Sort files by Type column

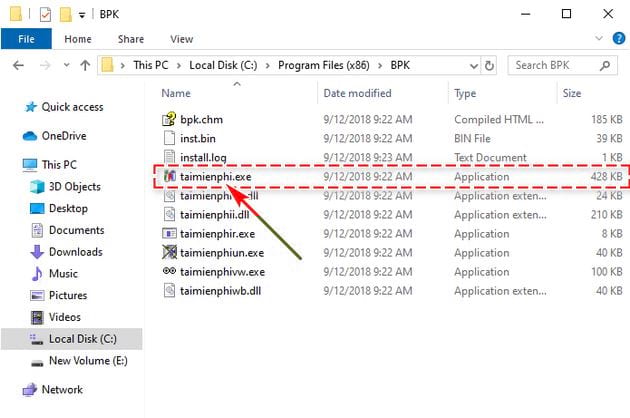[x=465, y=94]
